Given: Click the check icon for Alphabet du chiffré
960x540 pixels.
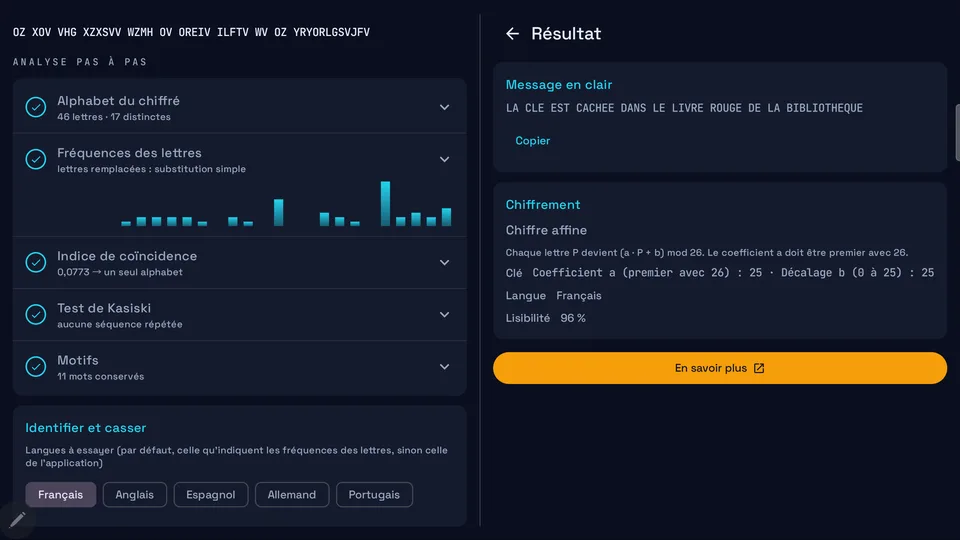Looking at the screenshot, I should pyautogui.click(x=36, y=107).
